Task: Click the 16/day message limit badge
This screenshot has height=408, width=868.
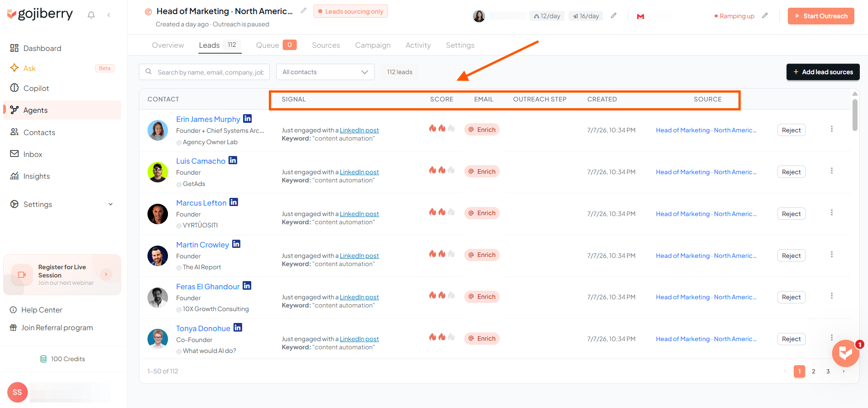Action: click(x=586, y=16)
